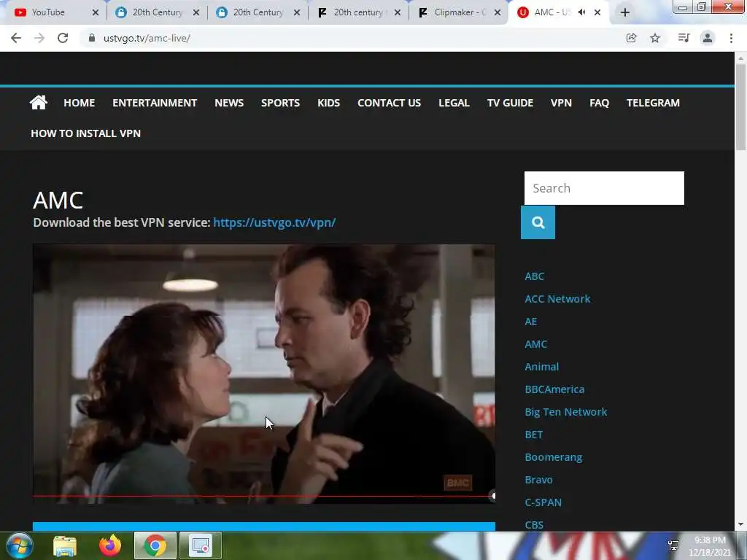Open the FAQ menu item
The width and height of the screenshot is (747, 560).
[x=600, y=103]
